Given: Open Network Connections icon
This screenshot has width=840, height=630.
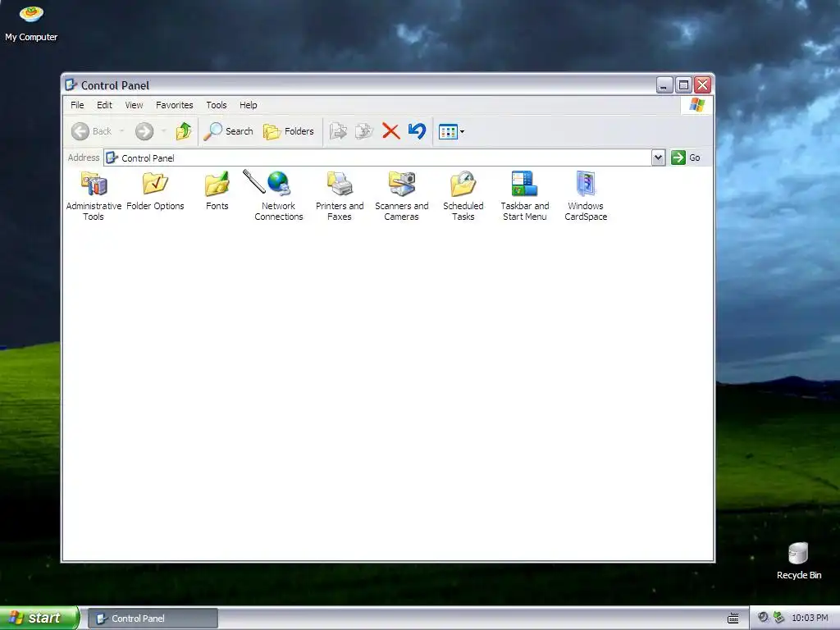Looking at the screenshot, I should (x=279, y=184).
